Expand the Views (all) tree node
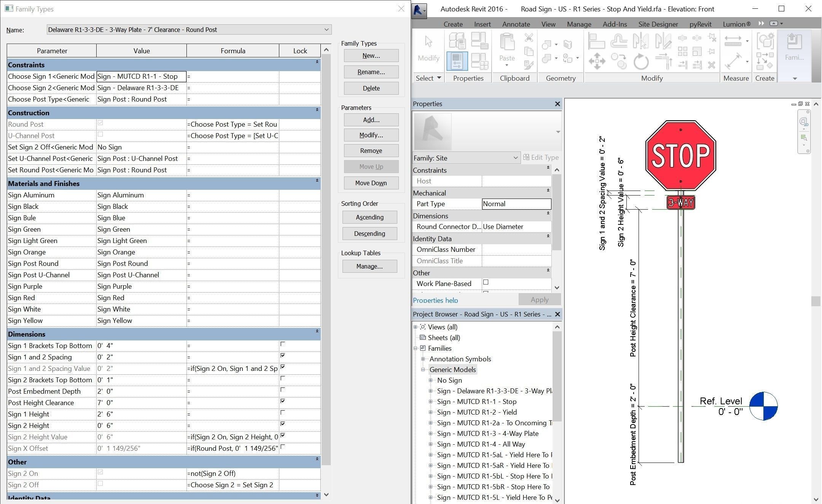The height and width of the screenshot is (504, 822). point(416,327)
